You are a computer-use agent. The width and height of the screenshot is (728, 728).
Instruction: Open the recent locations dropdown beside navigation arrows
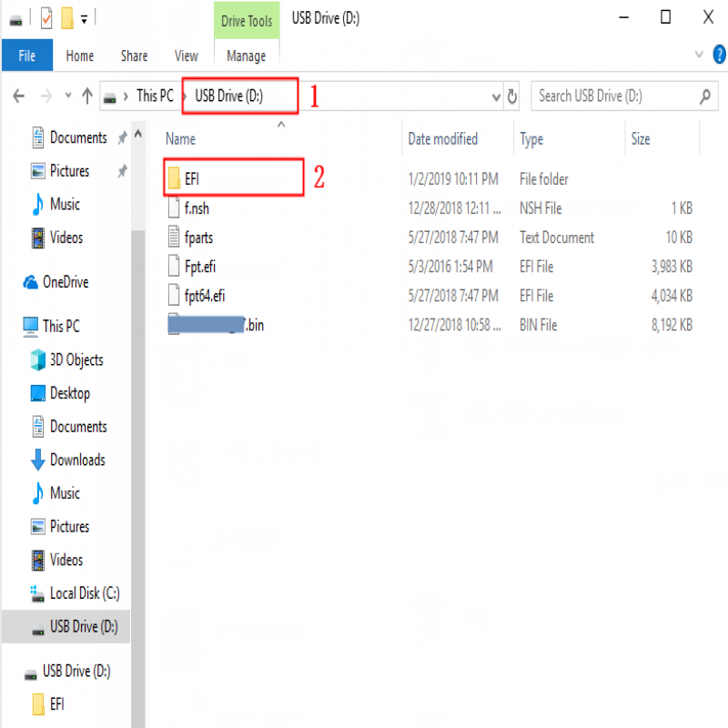click(x=68, y=96)
